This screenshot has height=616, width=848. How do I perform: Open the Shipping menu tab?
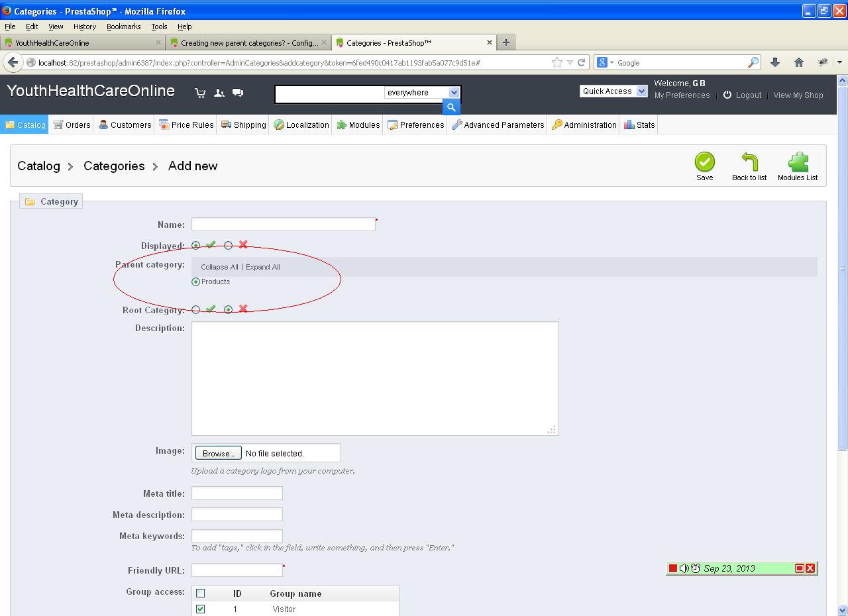click(243, 125)
